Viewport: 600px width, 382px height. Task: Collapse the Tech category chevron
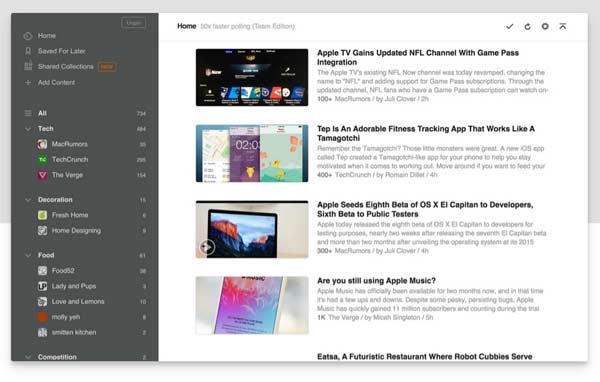coord(28,129)
